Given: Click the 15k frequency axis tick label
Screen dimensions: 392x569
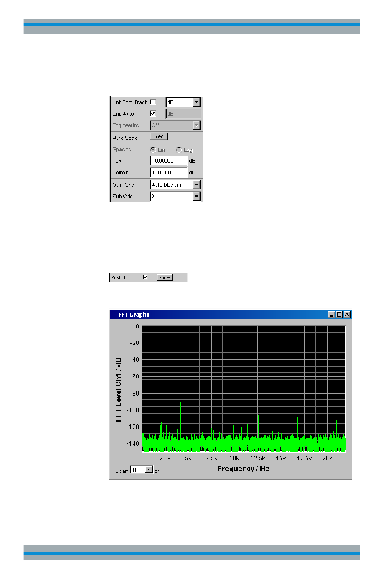Looking at the screenshot, I should coord(281,458).
